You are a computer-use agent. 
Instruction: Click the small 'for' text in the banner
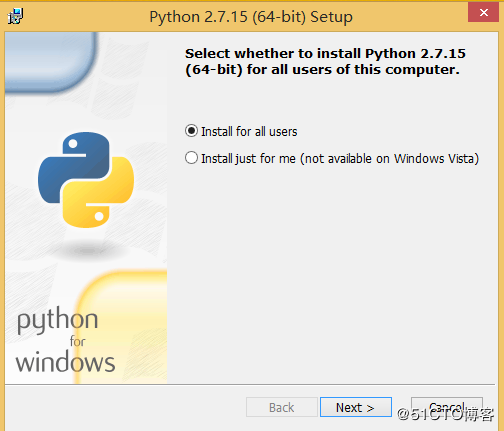point(78,341)
